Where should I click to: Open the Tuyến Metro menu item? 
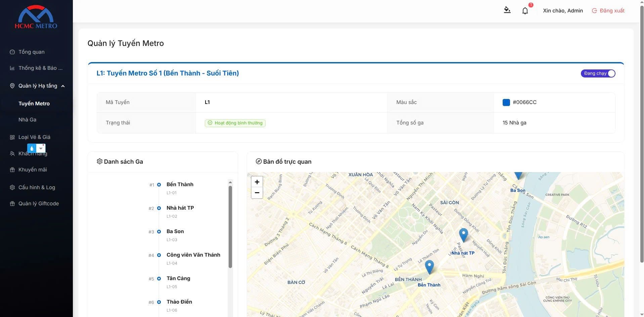click(34, 104)
